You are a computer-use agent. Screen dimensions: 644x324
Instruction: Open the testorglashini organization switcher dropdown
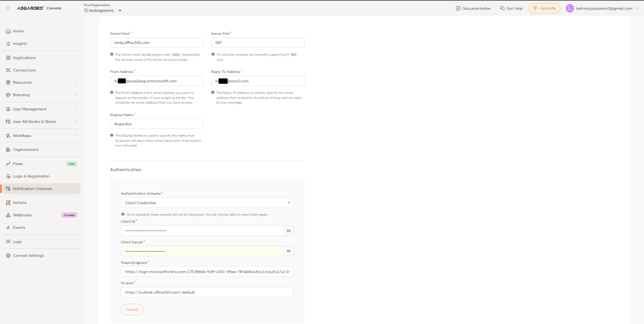coord(120,10)
